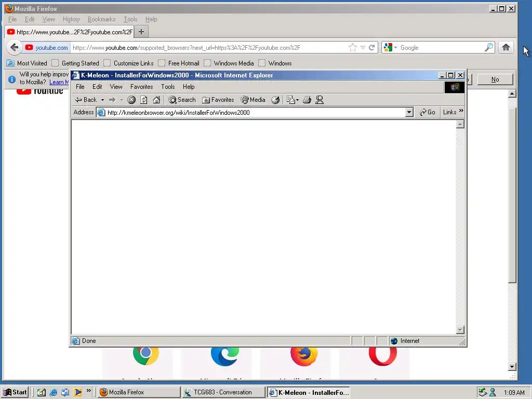Open History via the toolbar icon in IE
The height and width of the screenshot is (399, 532).
point(275,100)
